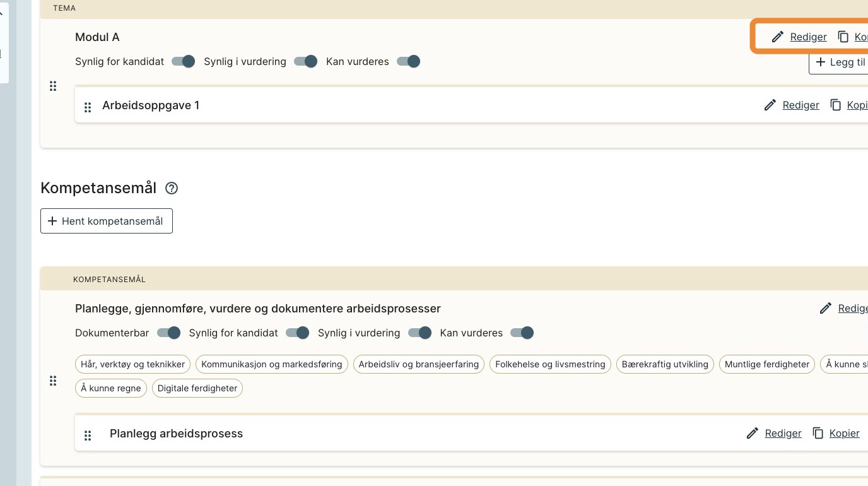Image resolution: width=868 pixels, height=486 pixels.
Task: Toggle Synlig i vurdering for the kompetansemål
Action: coord(420,333)
